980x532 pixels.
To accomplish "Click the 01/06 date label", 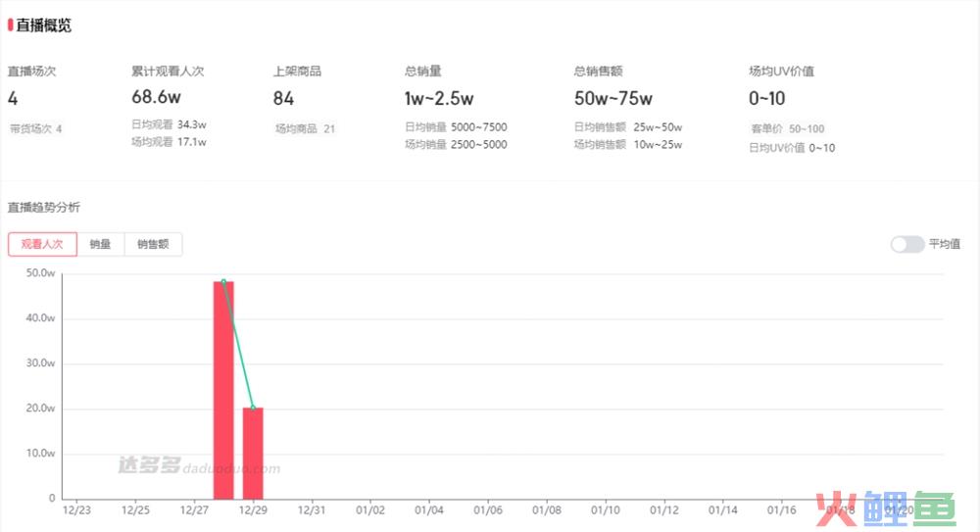I will [488, 510].
